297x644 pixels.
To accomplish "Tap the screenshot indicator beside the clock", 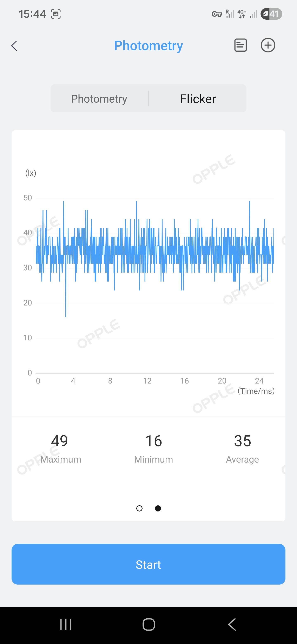I will [x=56, y=14].
